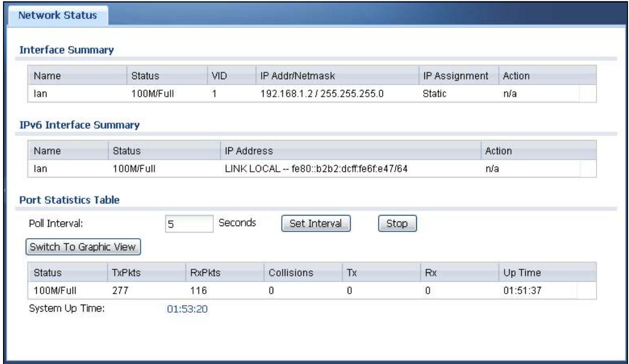This screenshot has height=364, width=629.
Task: Click the VID column header
Action: 220,76
